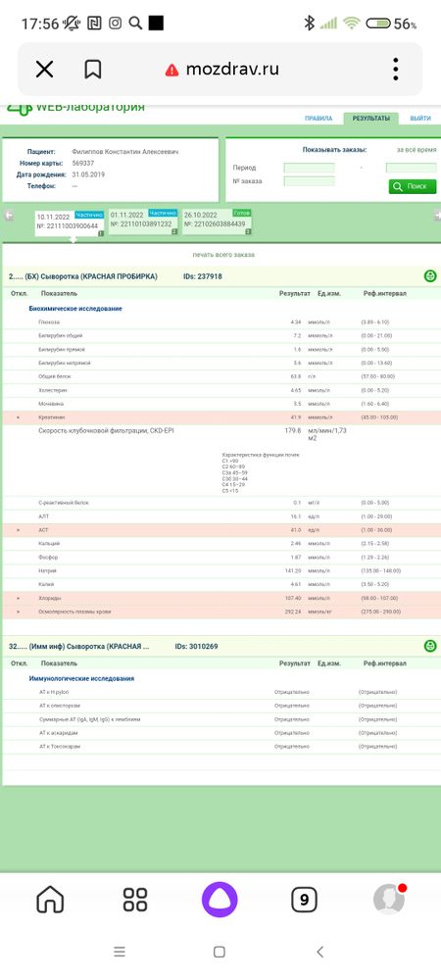Tap the mozdrav.ru address text
Viewport: 441px width, 980px height.
tap(232, 69)
